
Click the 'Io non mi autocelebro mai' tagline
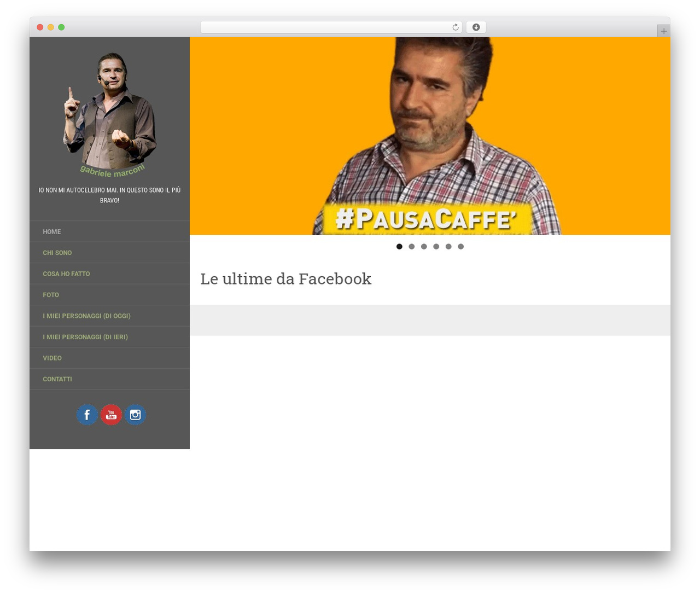tap(109, 195)
